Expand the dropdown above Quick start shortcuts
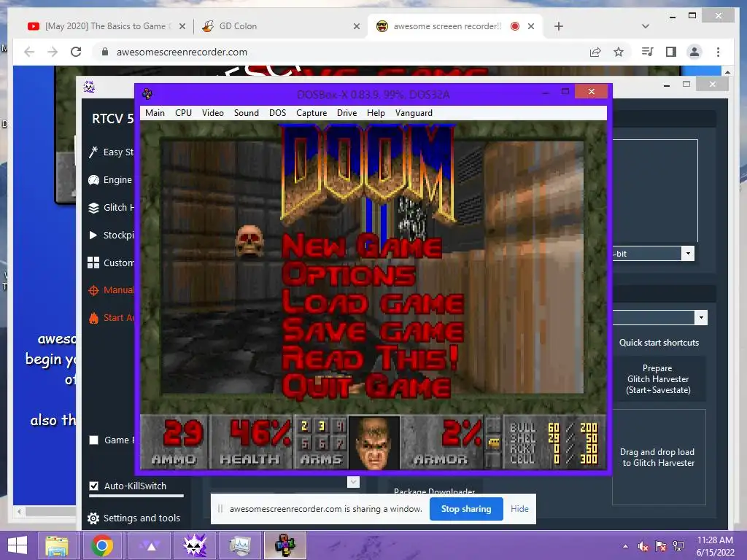This screenshot has width=747, height=560. [701, 317]
